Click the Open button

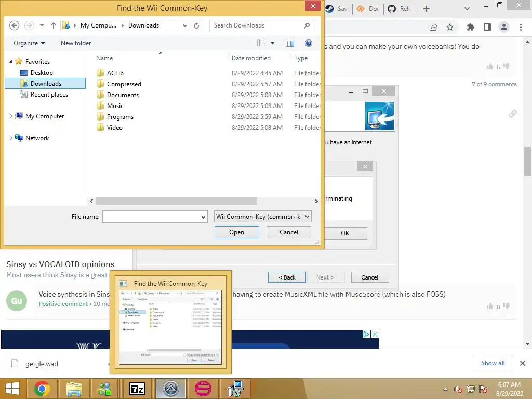point(236,232)
